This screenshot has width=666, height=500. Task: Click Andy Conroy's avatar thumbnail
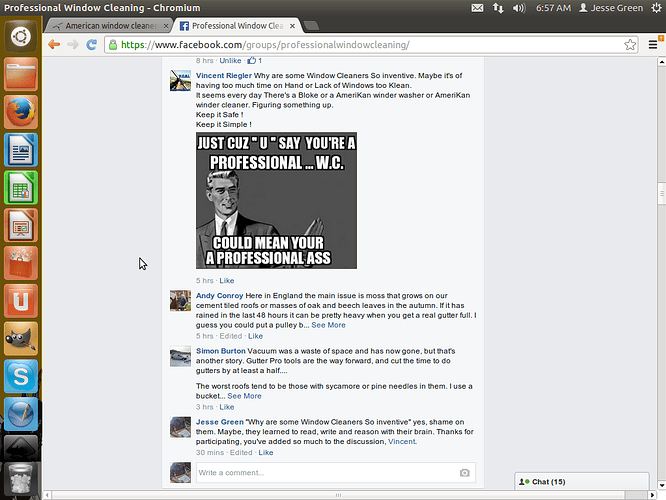(181, 301)
